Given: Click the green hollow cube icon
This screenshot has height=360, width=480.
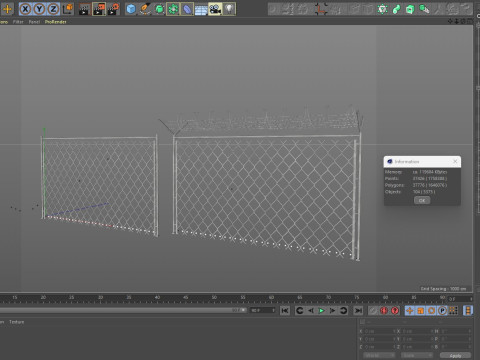Looking at the screenshot, I should tap(410, 9).
